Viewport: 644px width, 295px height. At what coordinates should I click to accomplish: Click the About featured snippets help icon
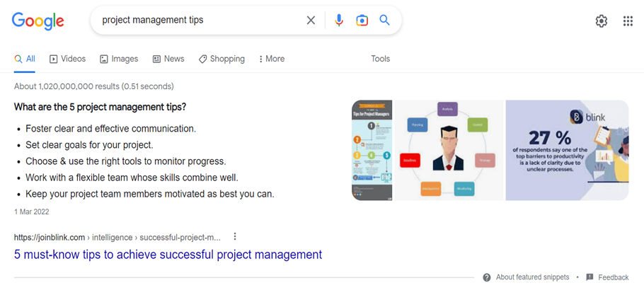click(487, 277)
